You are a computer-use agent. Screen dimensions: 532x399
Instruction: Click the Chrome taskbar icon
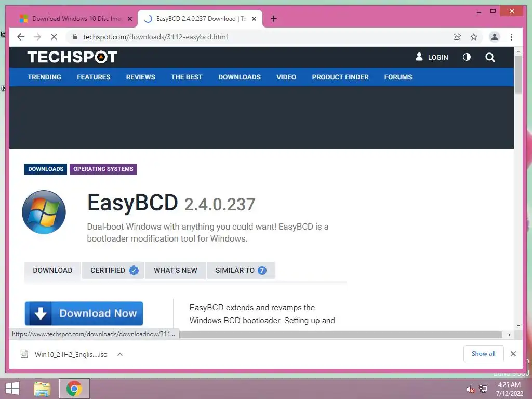point(74,389)
